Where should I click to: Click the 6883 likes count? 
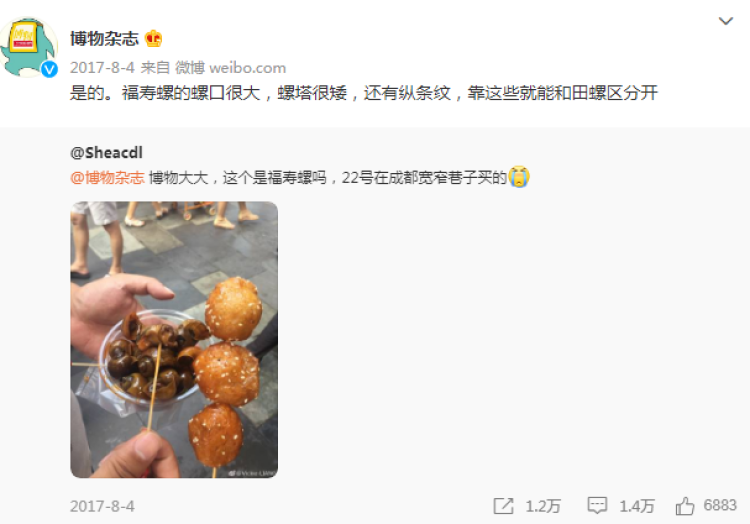[720, 505]
